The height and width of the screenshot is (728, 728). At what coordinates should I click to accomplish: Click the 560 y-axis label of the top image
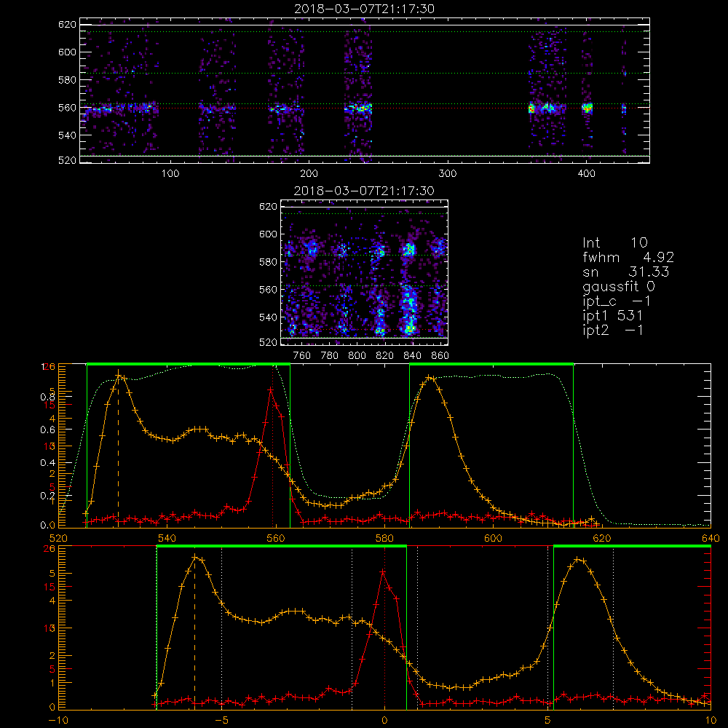click(x=67, y=107)
